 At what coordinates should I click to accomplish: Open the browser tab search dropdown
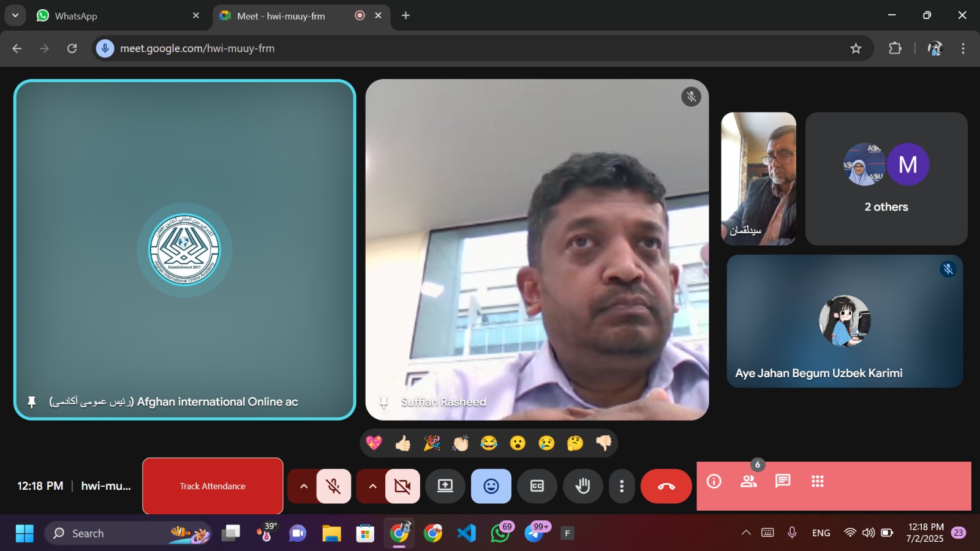[15, 15]
